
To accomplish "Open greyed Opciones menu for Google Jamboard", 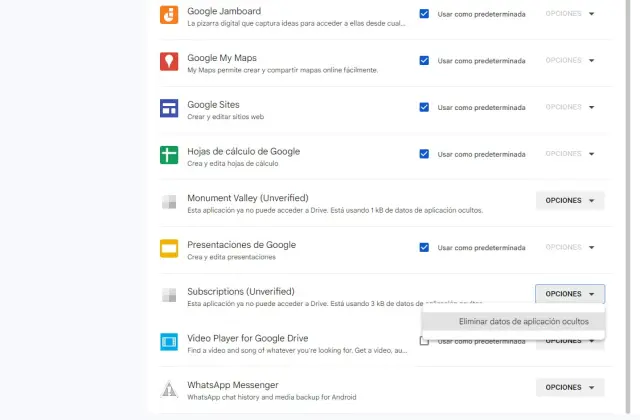I will (x=570, y=14).
